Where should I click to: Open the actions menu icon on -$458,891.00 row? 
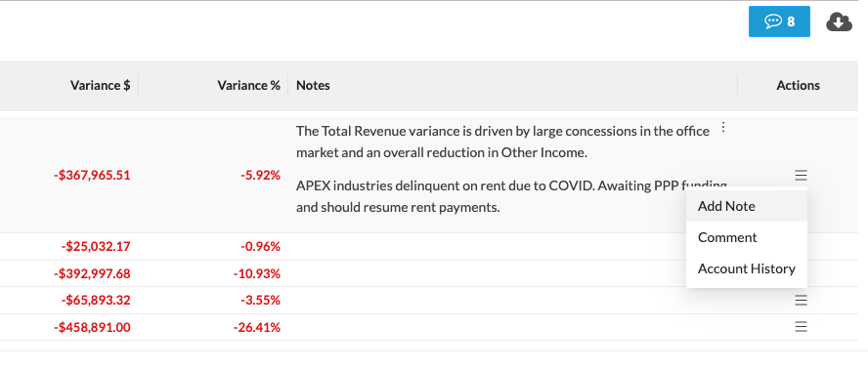(x=801, y=327)
